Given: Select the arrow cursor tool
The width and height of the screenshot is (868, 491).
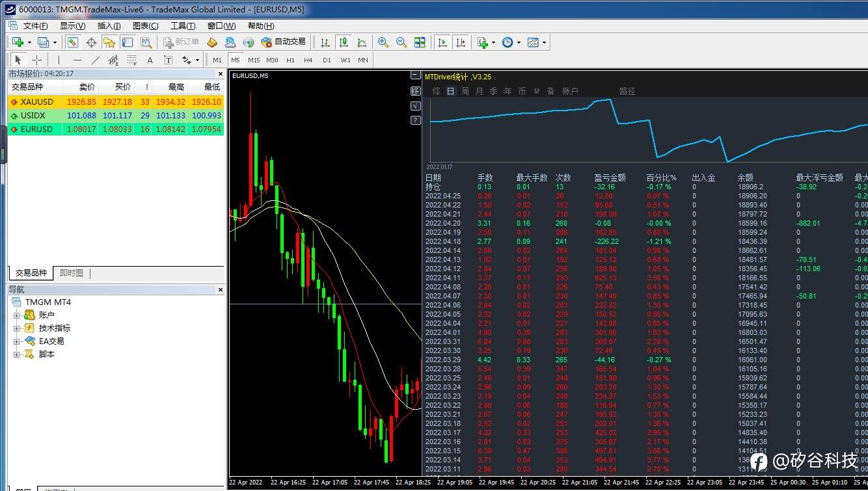Looking at the screenshot, I should pyautogui.click(x=18, y=60).
